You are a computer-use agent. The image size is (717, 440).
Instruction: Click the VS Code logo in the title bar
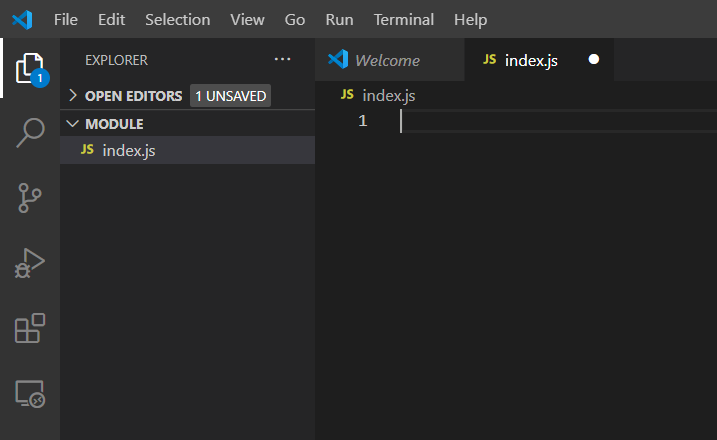click(23, 19)
